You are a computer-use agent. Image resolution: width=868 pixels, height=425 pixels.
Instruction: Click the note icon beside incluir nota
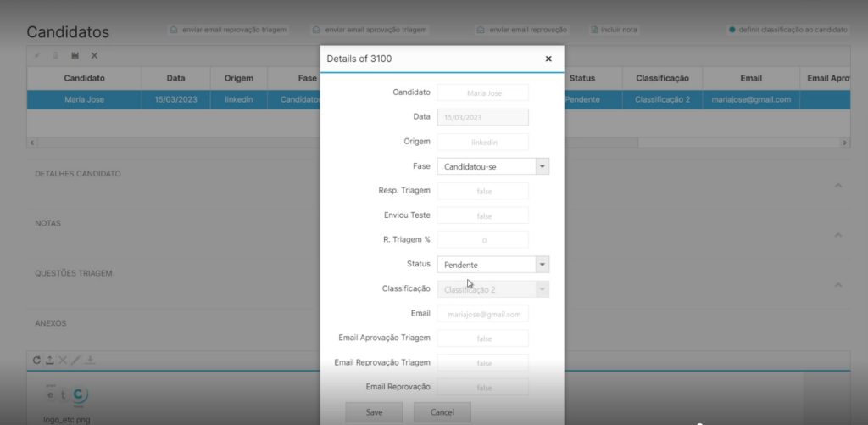point(594,30)
